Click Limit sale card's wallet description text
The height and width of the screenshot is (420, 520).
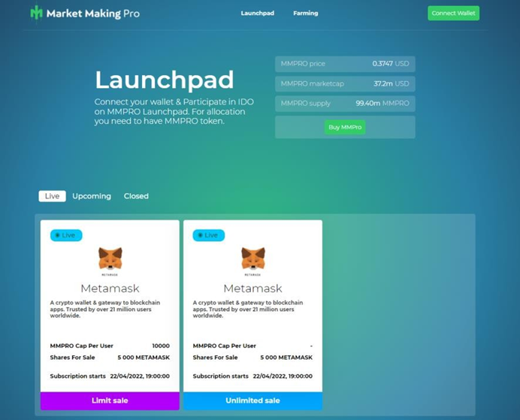(105, 309)
